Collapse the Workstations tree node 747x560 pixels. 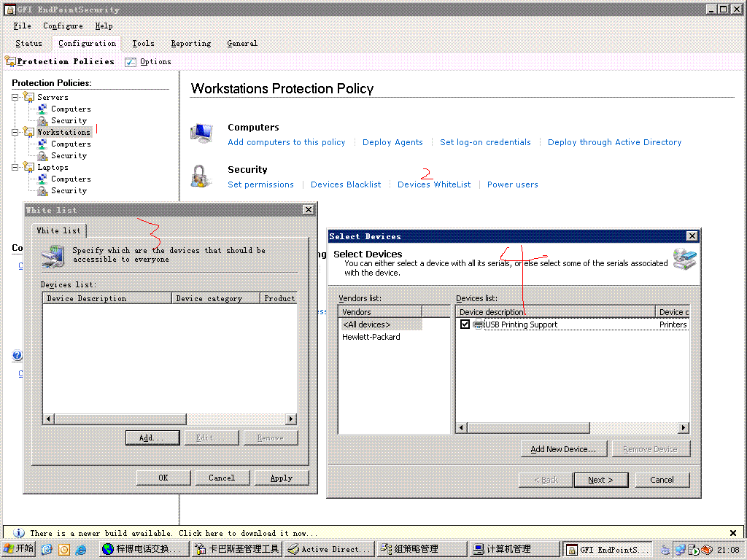point(15,132)
